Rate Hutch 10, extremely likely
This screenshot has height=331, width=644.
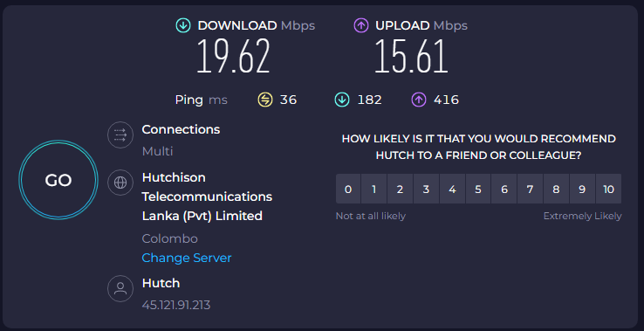[608, 189]
